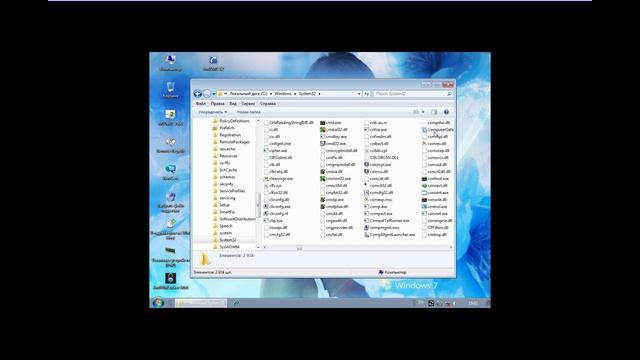Select the cmmon32.exe file icon

click(x=322, y=178)
